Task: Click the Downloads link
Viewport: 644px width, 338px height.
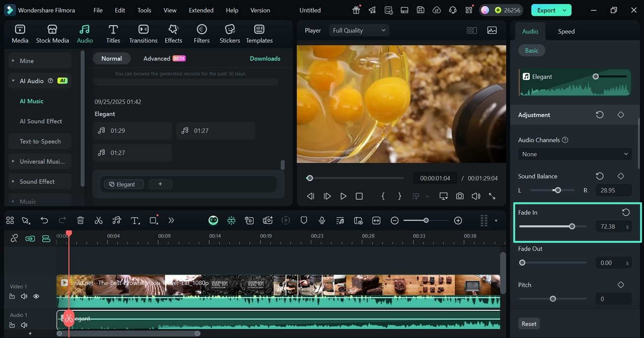Action: point(265,58)
